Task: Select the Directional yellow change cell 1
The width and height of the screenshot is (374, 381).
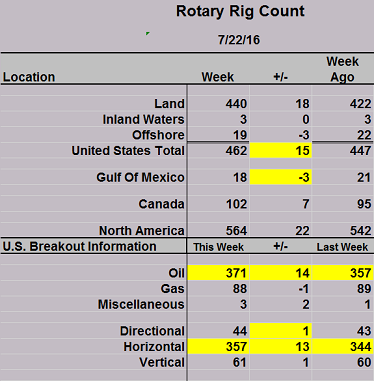Action: 281,331
